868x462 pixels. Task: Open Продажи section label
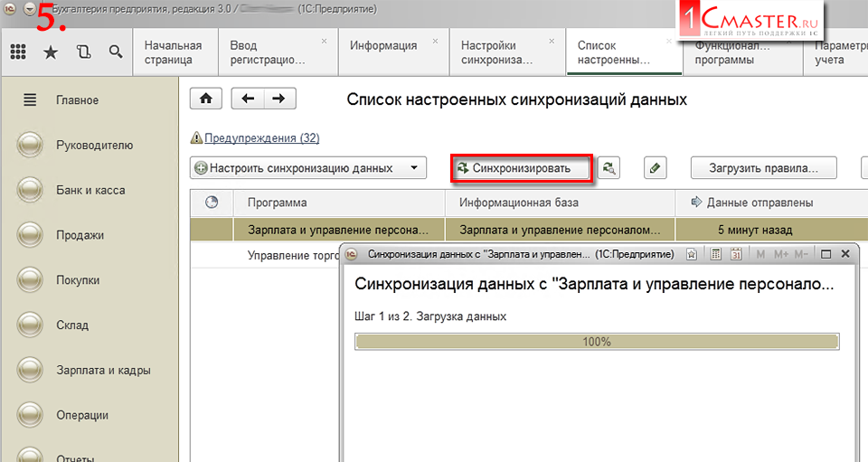pyautogui.click(x=80, y=235)
